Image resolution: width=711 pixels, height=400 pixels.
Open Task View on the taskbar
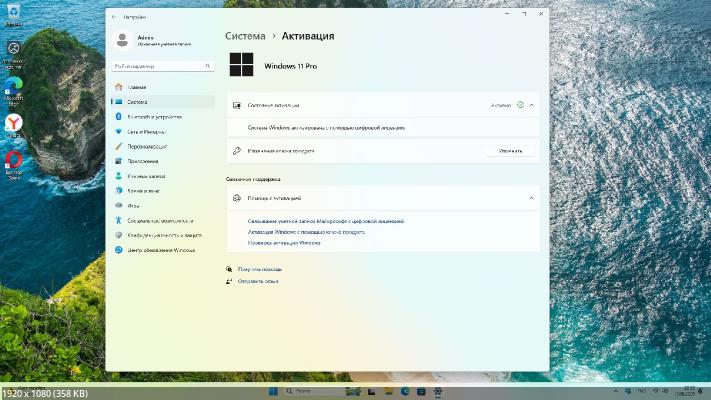(x=371, y=391)
